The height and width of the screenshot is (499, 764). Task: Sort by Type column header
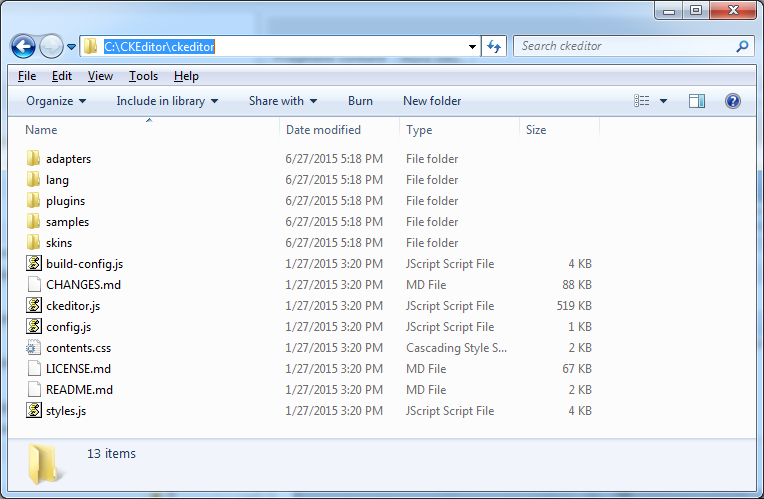point(459,130)
